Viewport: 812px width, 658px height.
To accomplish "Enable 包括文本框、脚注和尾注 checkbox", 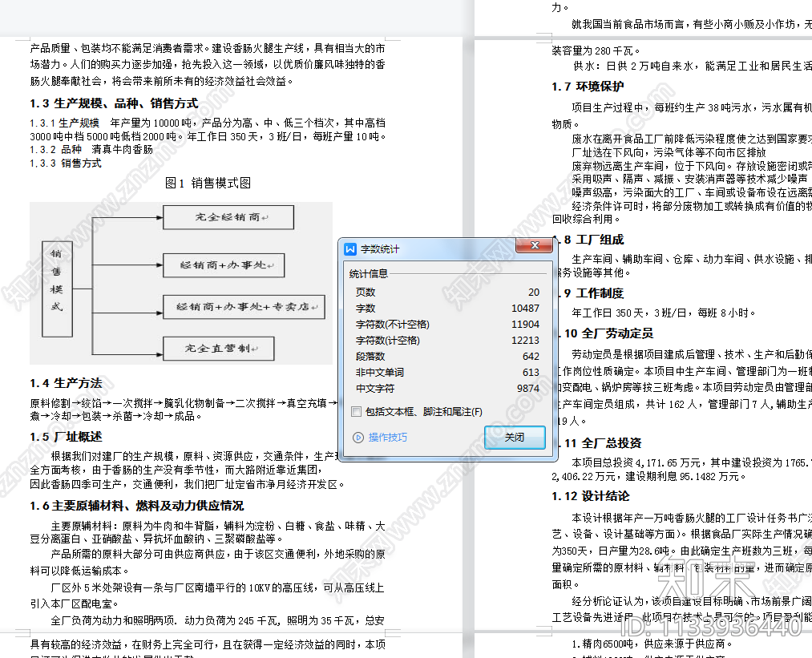I will [x=356, y=412].
